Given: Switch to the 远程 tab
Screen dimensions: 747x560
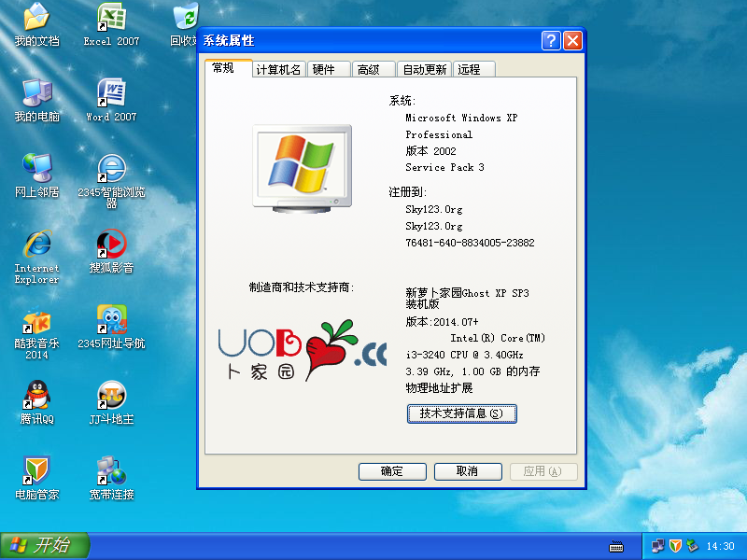Looking at the screenshot, I should click(474, 69).
